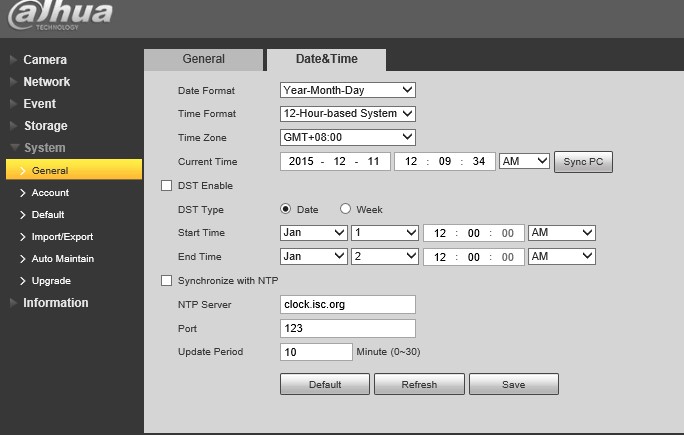The width and height of the screenshot is (684, 435).
Task: Enable Synchronize with NTP checkbox
Action: point(166,281)
